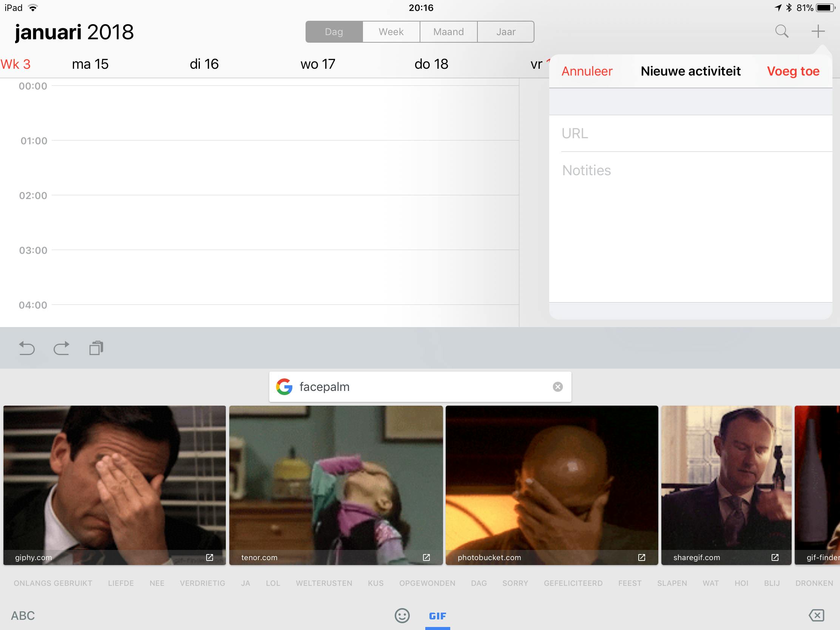Viewport: 840px width, 630px height.
Task: Clear the facepalm search text
Action: [557, 387]
